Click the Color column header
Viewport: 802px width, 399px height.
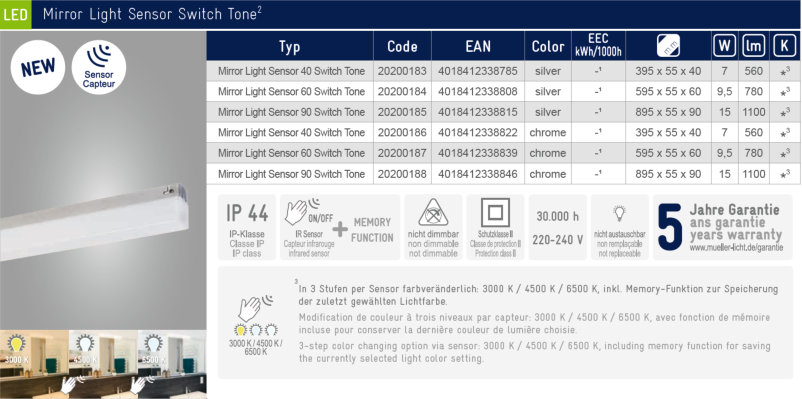[548, 47]
